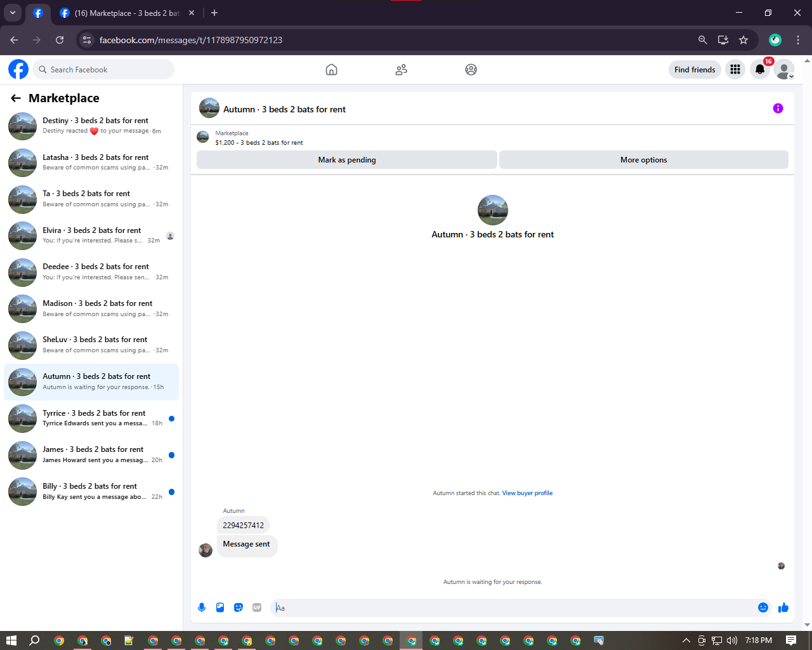The height and width of the screenshot is (650, 812).
Task: Click the address bar URL
Action: [191, 40]
